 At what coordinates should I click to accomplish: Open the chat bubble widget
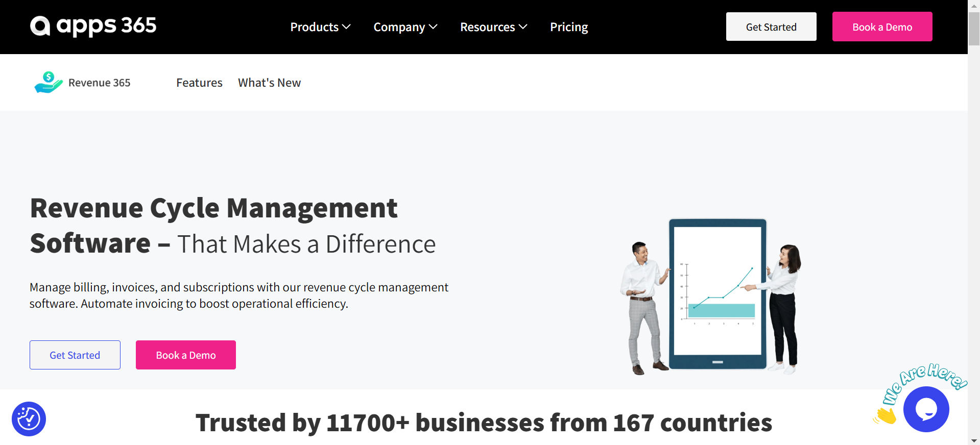(926, 409)
